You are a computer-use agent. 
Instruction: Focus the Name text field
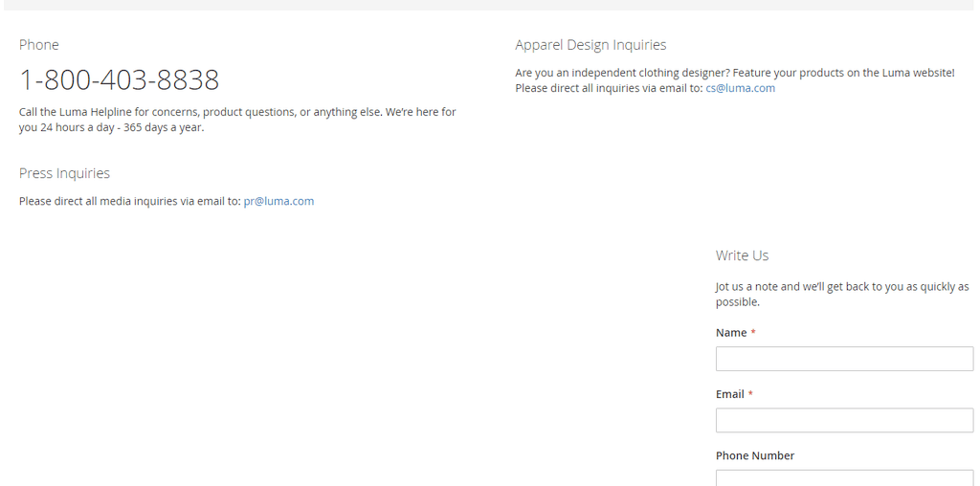pyautogui.click(x=844, y=359)
